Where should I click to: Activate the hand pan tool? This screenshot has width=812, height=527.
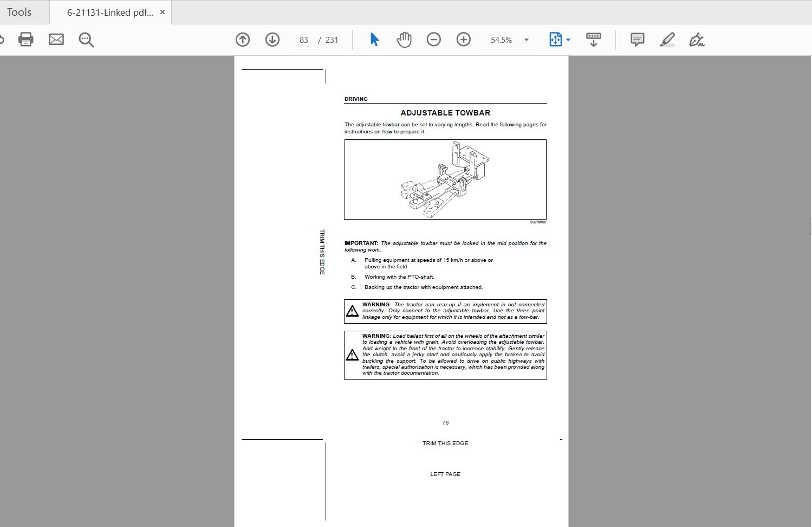pos(404,40)
